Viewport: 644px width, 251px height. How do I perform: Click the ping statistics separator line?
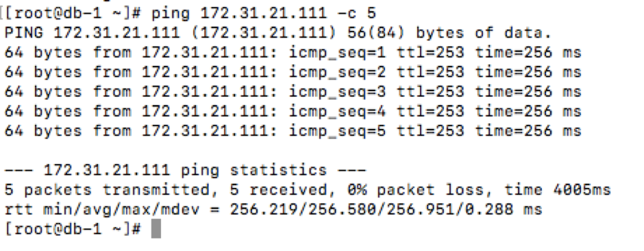click(x=185, y=170)
